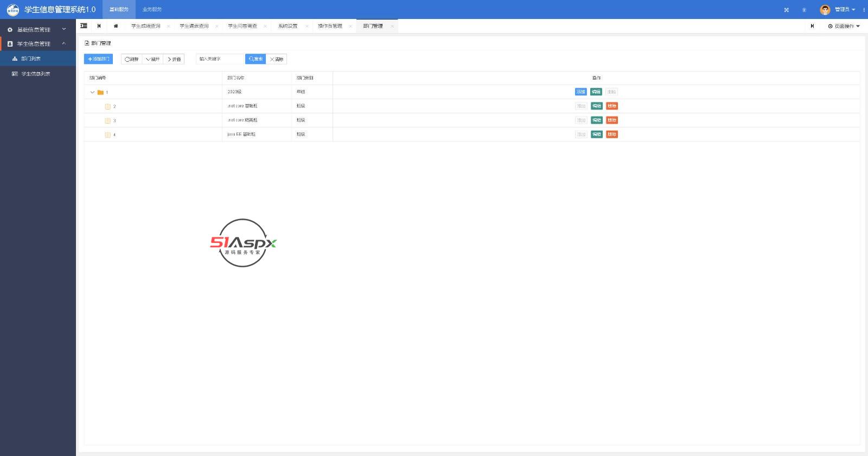Screen dimensions: 868x456
Task: Close the 操作员管理 tab
Action: pyautogui.click(x=350, y=26)
